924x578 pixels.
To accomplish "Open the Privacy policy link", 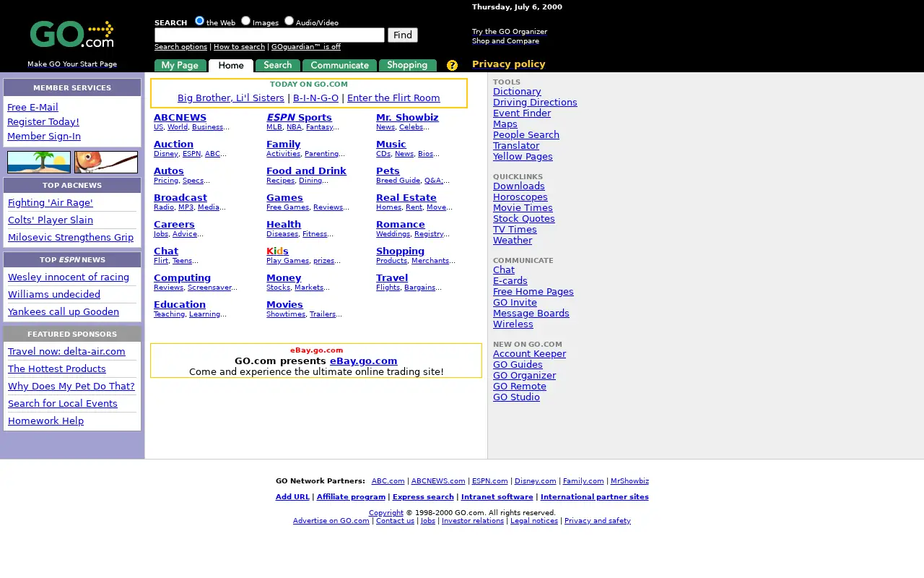I will pyautogui.click(x=508, y=64).
